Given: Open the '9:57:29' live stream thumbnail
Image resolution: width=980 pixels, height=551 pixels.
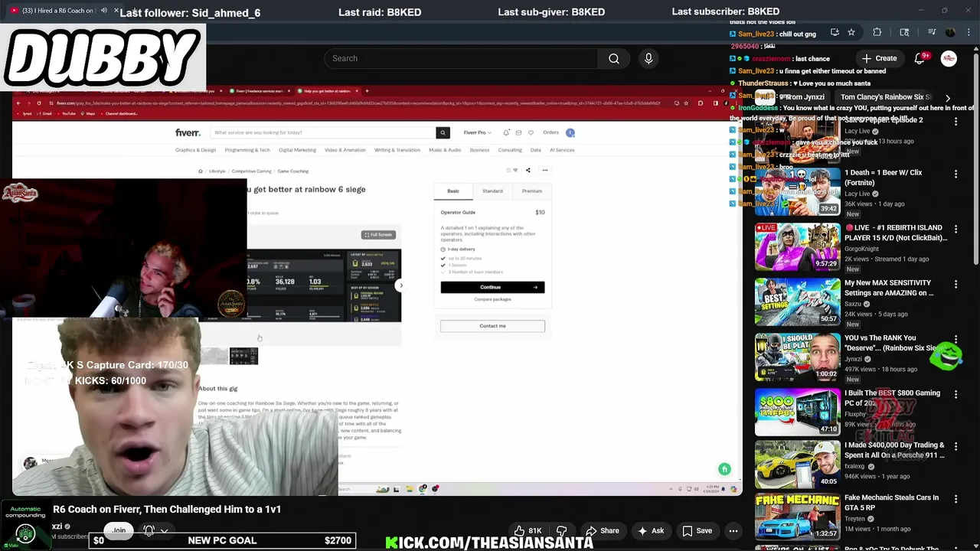Looking at the screenshot, I should pos(797,246).
